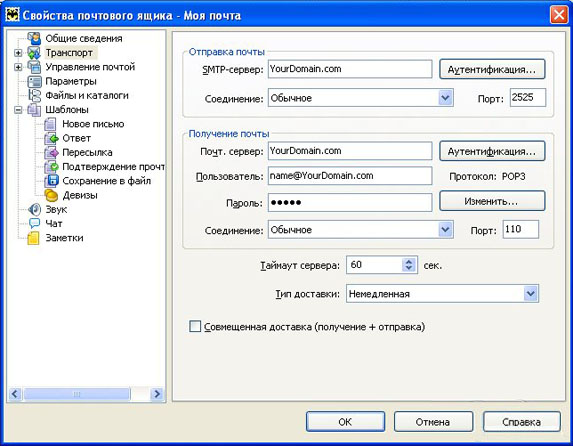The height and width of the screenshot is (446, 573).
Task: Open the Файлы и каталоги icon
Action: tap(34, 95)
